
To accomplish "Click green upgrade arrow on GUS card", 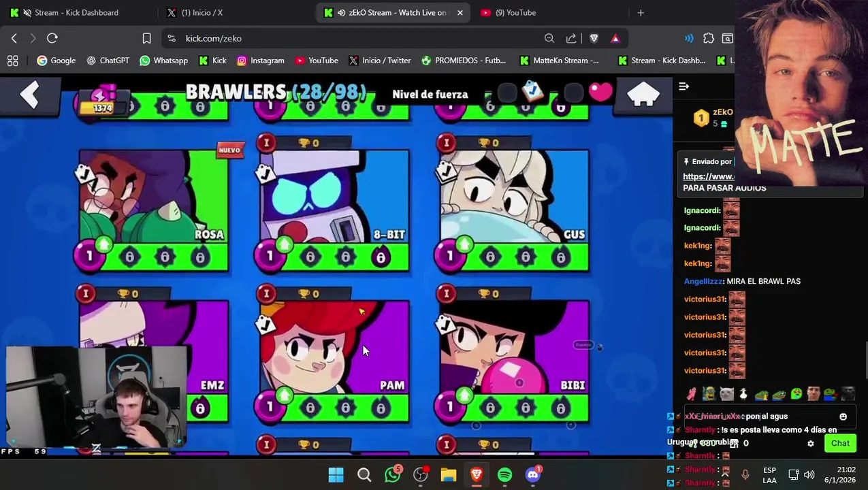I will 464,245.
